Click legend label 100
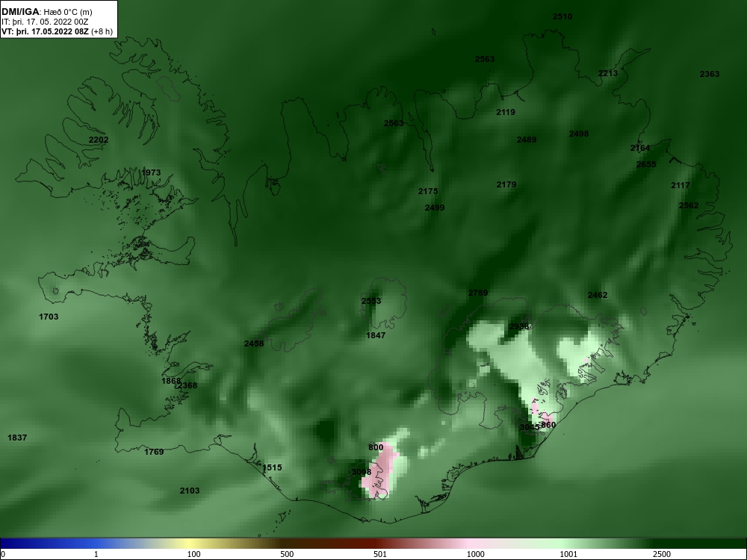 (x=193, y=554)
